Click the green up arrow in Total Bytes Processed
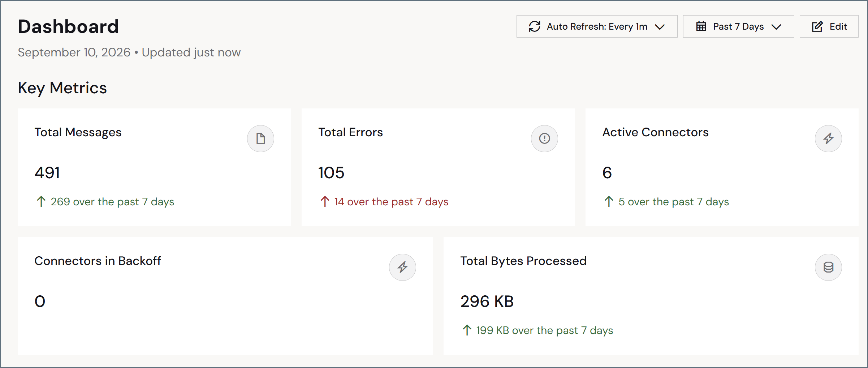This screenshot has height=368, width=868. [x=467, y=330]
